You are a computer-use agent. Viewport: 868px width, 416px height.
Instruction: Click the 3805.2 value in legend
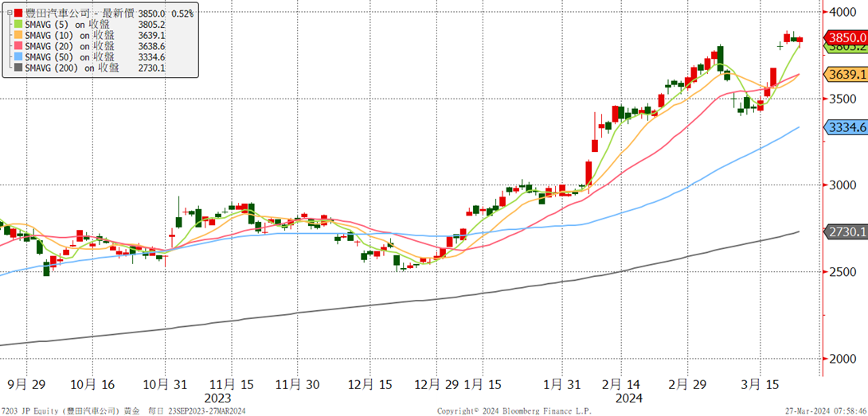[151, 24]
